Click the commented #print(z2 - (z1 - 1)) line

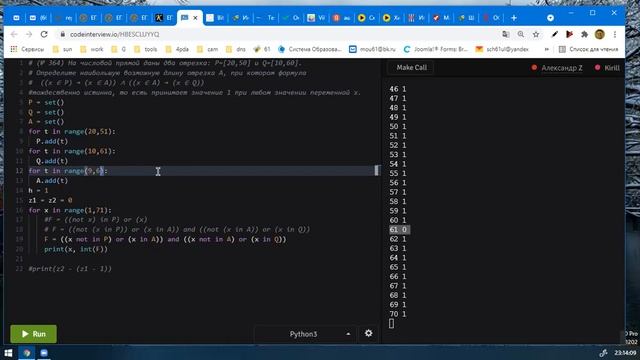pos(70,269)
